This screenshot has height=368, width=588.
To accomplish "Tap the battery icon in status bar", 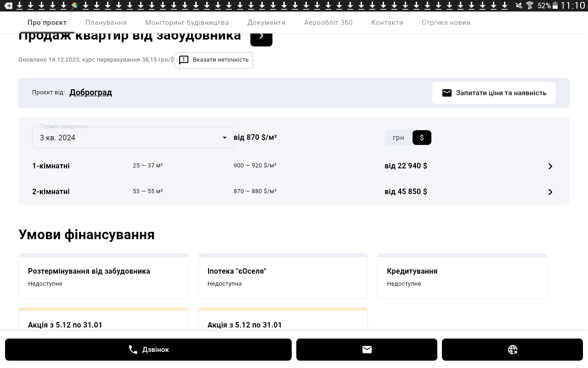I will pos(555,6).
